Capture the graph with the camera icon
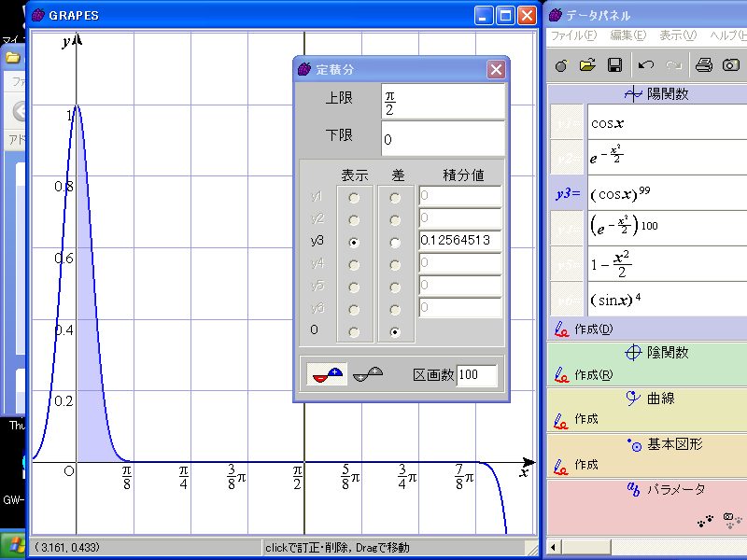Screen dimensions: 747x560 [x=731, y=65]
